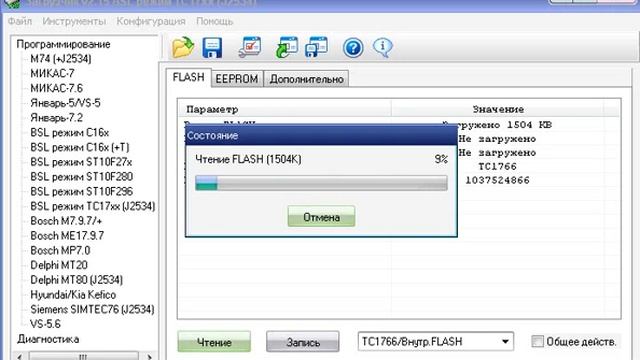Select VS-5.6 in the tree

pos(45,324)
